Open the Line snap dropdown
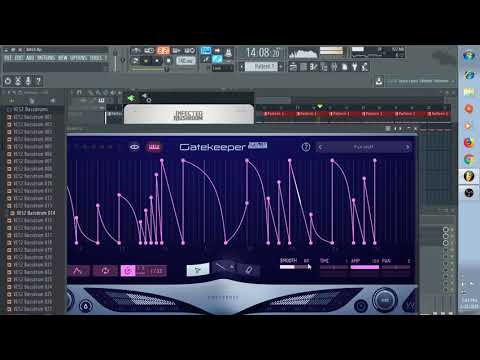Image resolution: width=480 pixels, height=360 pixels. click(x=222, y=68)
